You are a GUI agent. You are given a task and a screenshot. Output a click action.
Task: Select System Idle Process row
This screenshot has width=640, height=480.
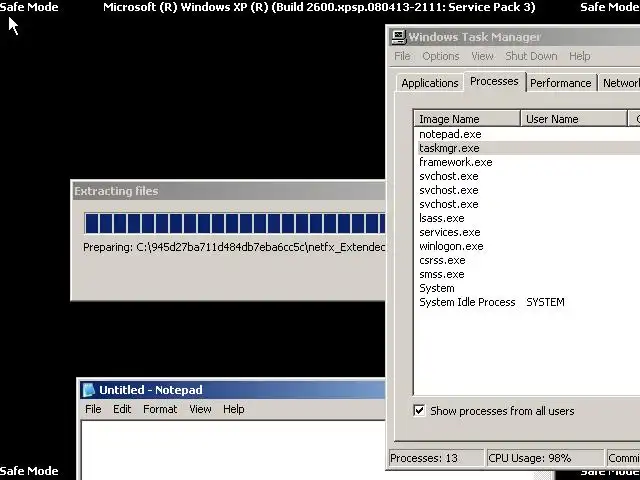[x=529, y=302]
